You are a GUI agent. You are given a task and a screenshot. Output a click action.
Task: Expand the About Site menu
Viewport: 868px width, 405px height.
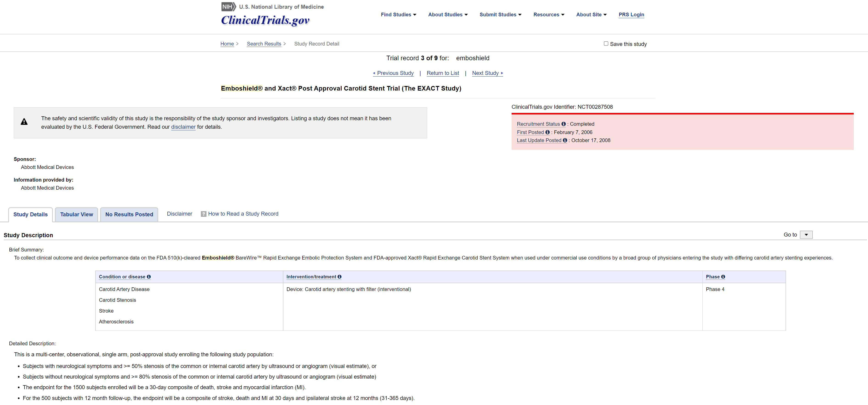click(x=591, y=14)
